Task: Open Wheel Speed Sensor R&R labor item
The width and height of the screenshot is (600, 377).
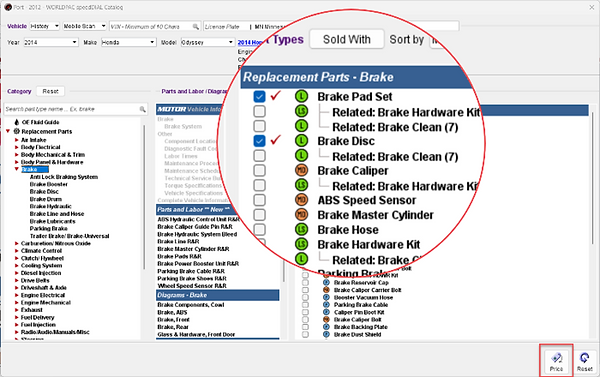Action: click(x=192, y=286)
